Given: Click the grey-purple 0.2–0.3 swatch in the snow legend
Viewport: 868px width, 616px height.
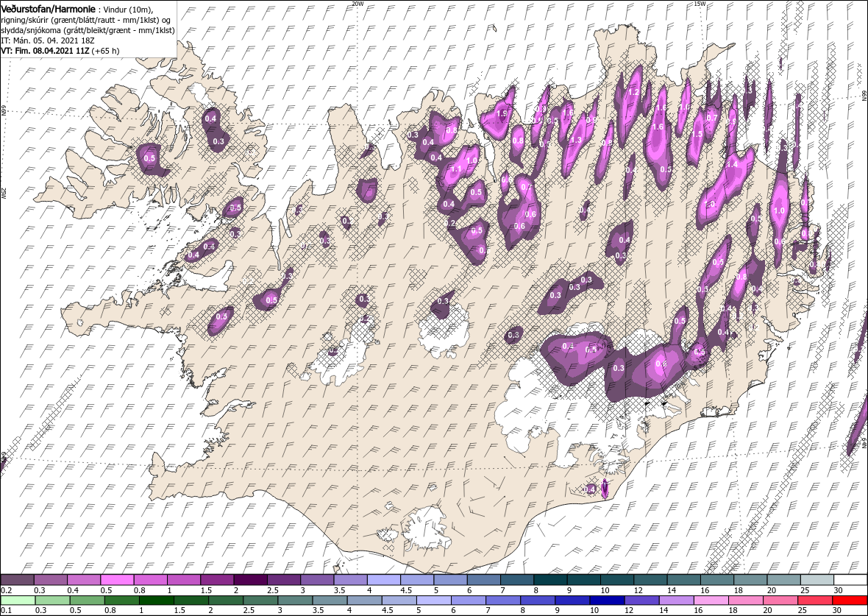Looking at the screenshot, I should tap(17, 580).
